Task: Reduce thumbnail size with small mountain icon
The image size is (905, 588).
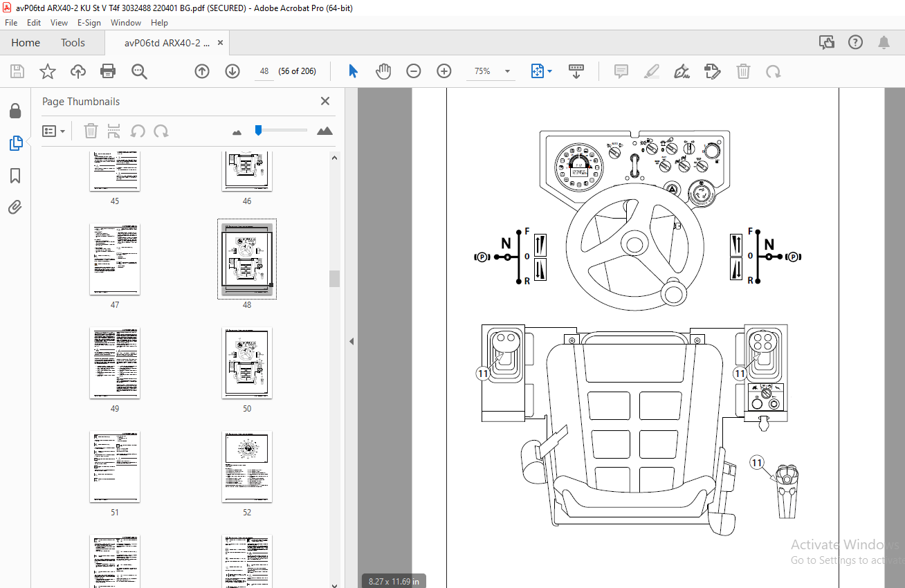Action: click(237, 131)
